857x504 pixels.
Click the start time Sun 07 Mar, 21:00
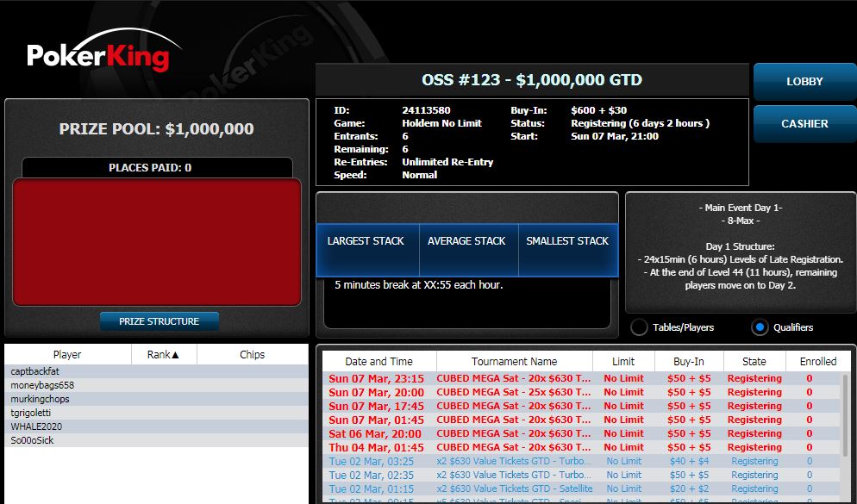615,136
